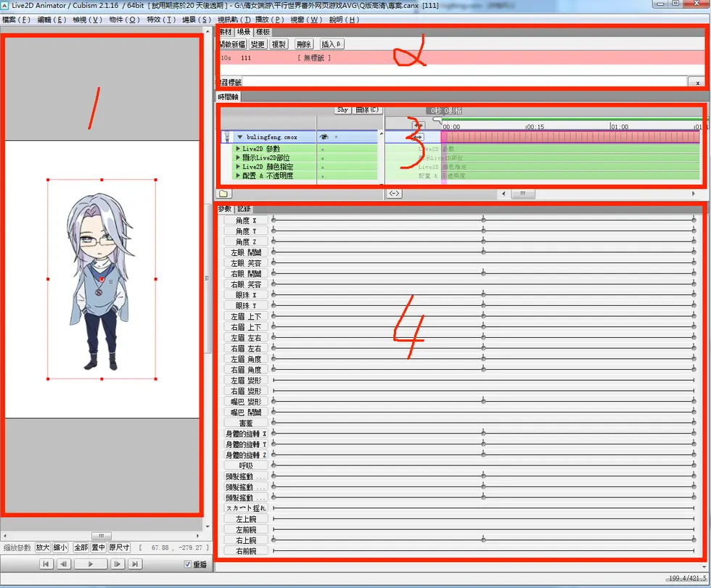This screenshot has height=588, width=711.
Task: Toggle visibility eye of bulingfeng.cmox
Action: (x=324, y=137)
